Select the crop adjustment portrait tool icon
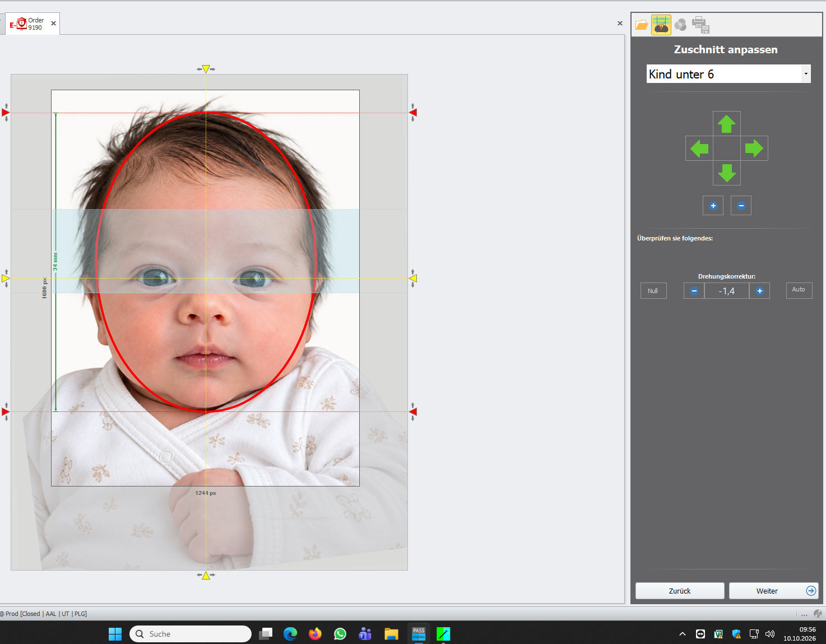This screenshot has width=826, height=644. (661, 25)
